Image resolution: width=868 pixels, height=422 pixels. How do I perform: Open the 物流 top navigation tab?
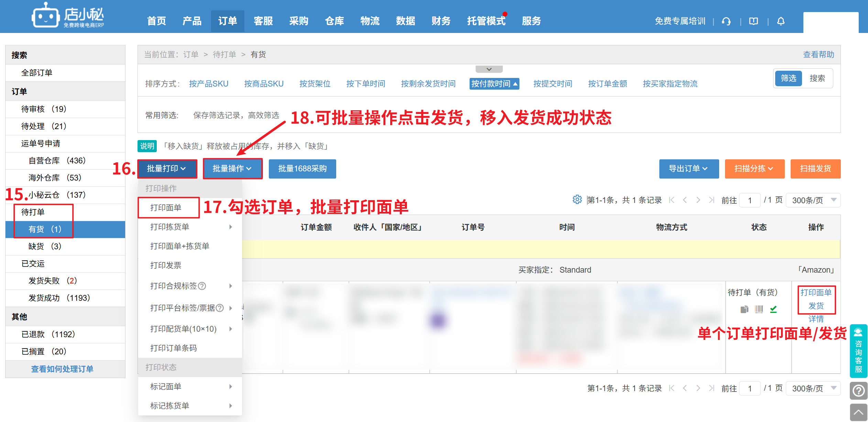370,21
